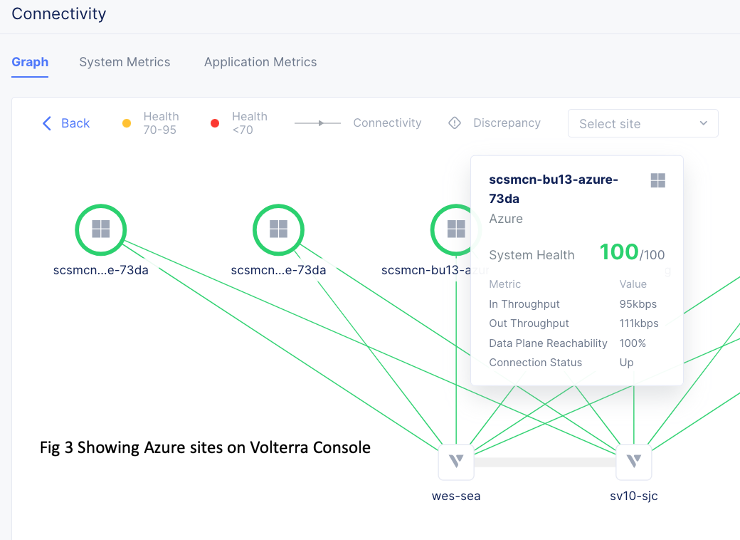
Task: Click the second scsmcn Azure site node
Action: click(278, 230)
